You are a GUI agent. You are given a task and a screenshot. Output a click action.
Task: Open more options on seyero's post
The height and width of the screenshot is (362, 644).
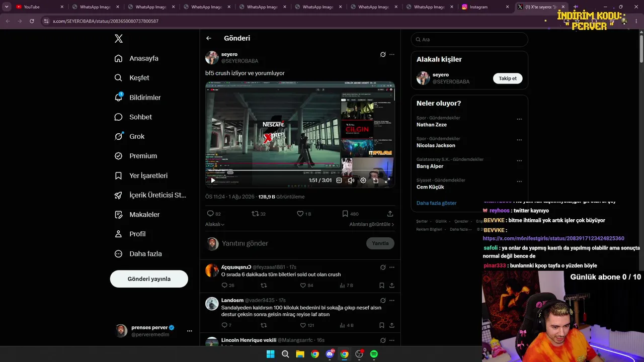click(392, 54)
